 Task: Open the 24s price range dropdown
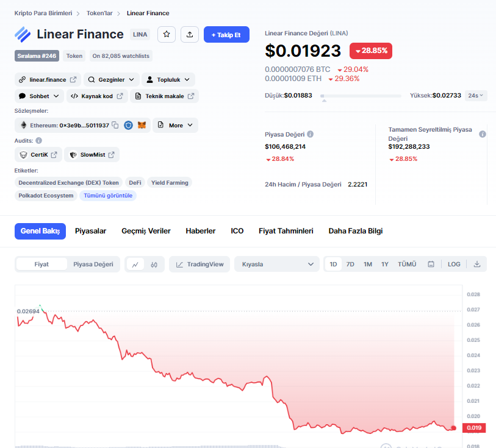point(475,96)
